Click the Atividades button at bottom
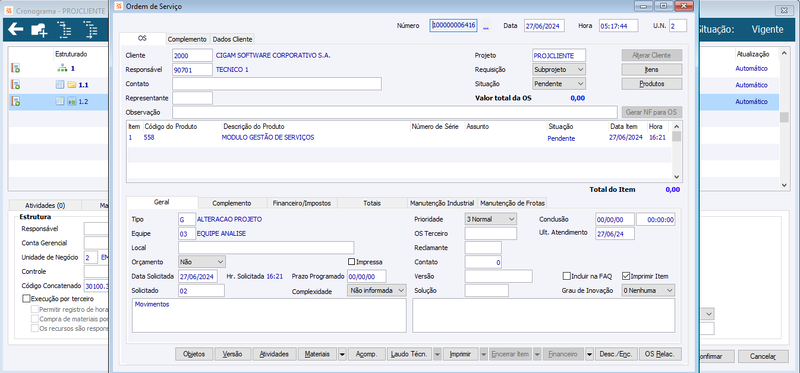The width and height of the screenshot is (800, 373). point(274,354)
